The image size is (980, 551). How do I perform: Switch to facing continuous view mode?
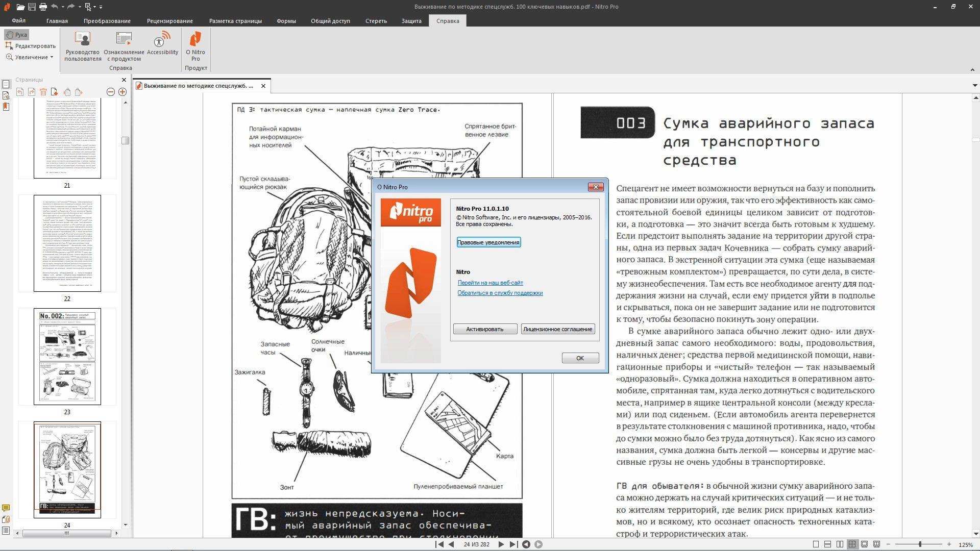(852, 544)
